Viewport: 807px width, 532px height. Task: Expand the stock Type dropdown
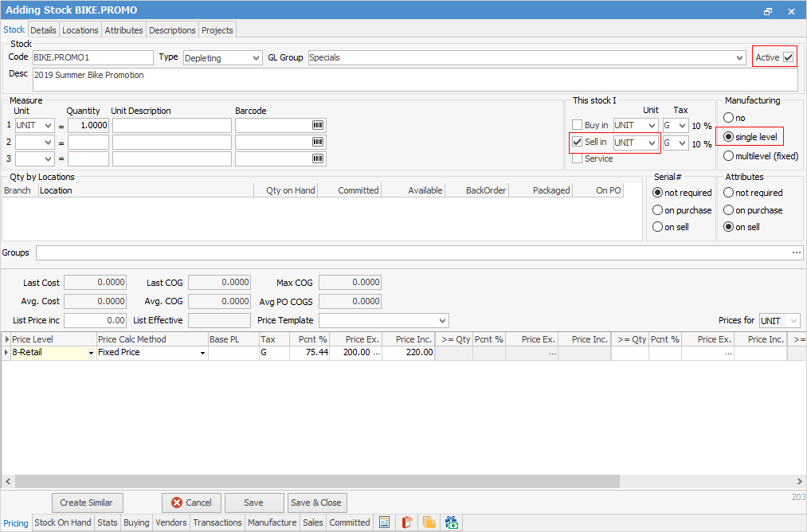pos(255,58)
